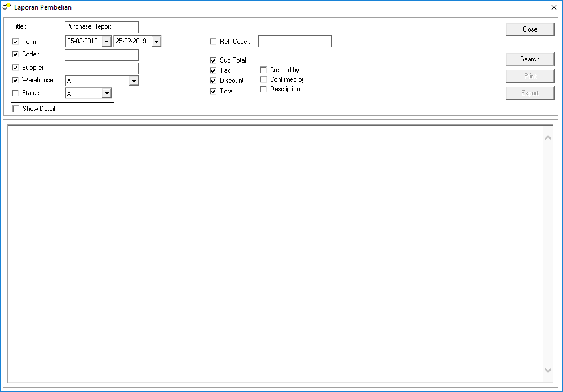Expand the Status dropdown list
Viewport: 563px width, 392px height.
tap(107, 93)
